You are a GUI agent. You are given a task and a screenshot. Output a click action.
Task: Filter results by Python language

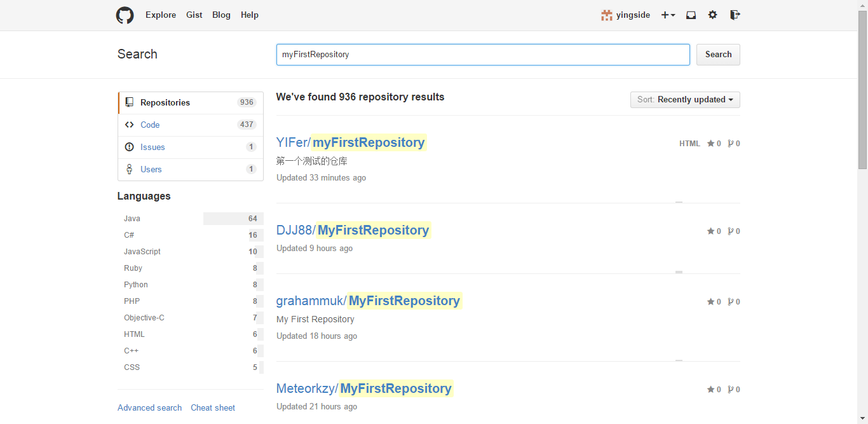(191, 285)
